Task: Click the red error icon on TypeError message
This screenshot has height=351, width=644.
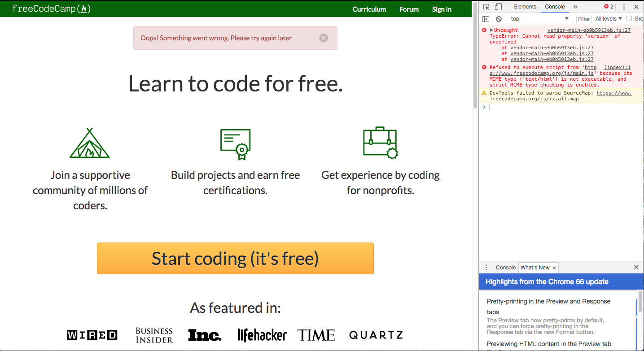Action: click(484, 30)
